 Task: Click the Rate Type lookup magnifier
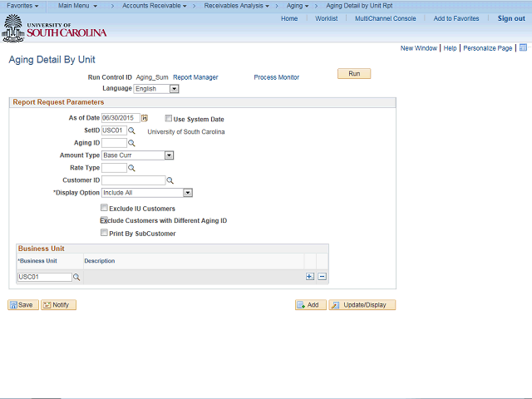(131, 168)
